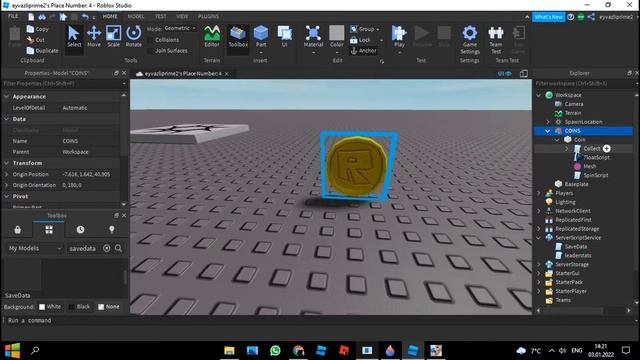The height and width of the screenshot is (360, 640).
Task: Open the My Models category dropdown
Action: pos(35,248)
